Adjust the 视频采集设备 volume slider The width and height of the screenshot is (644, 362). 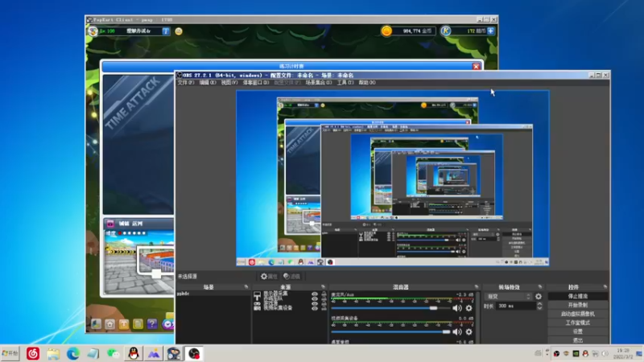390,331
